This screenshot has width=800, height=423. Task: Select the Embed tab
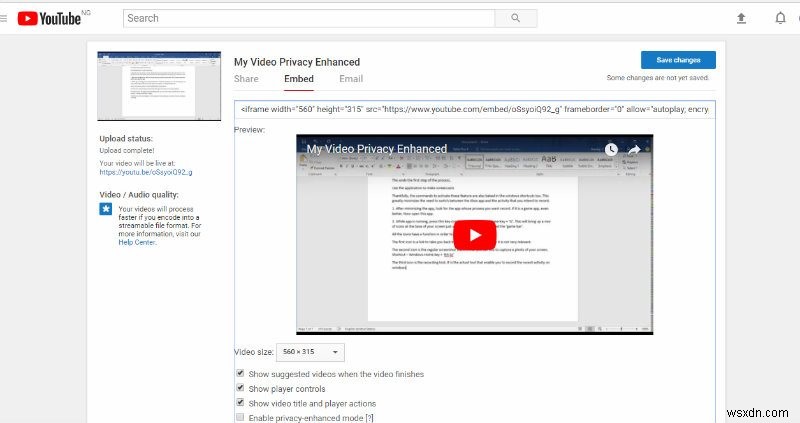point(299,79)
